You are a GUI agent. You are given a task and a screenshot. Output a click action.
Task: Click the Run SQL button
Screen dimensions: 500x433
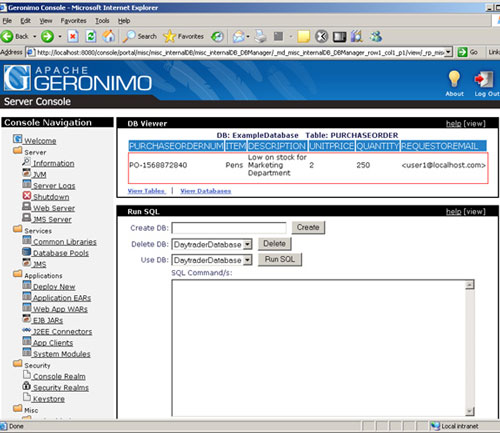pyautogui.click(x=280, y=259)
